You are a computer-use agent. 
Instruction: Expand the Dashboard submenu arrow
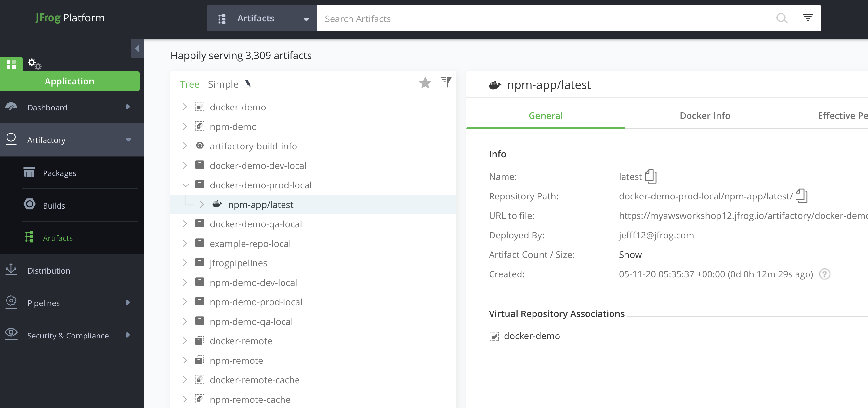click(x=128, y=107)
